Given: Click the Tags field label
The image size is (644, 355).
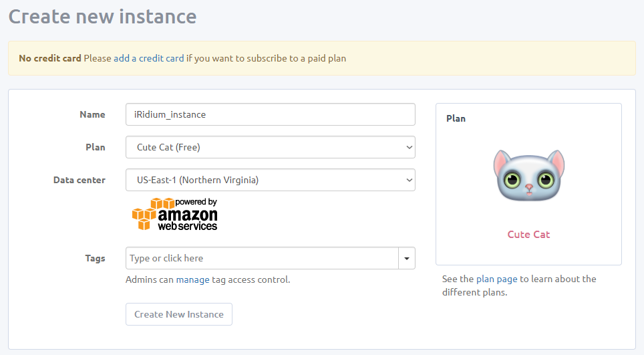Looking at the screenshot, I should pyautogui.click(x=95, y=258).
